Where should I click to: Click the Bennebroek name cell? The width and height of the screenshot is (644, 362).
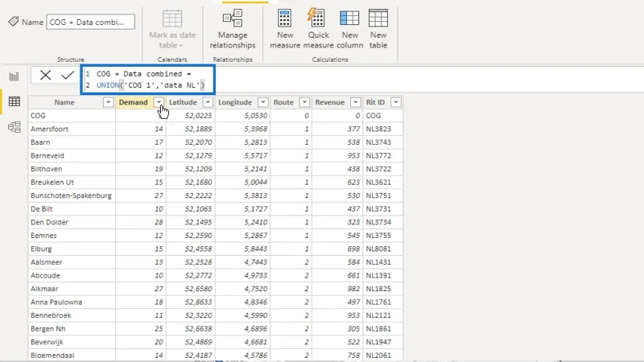tap(72, 315)
